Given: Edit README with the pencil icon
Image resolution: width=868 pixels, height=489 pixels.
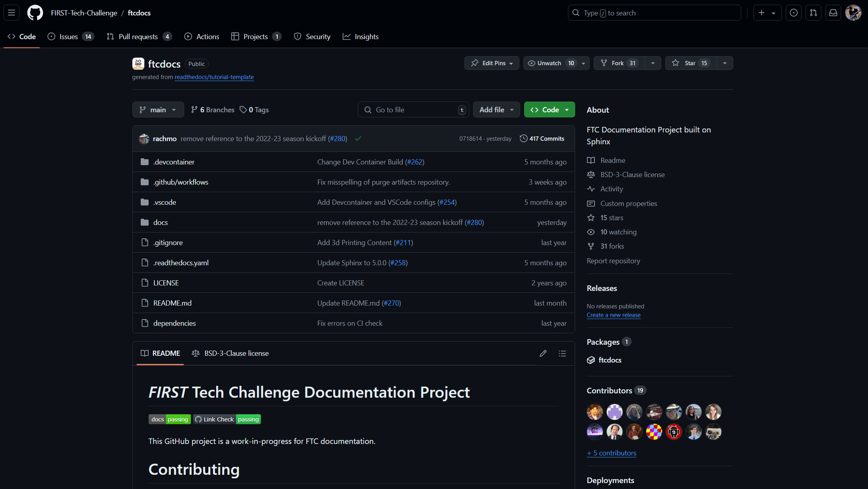Looking at the screenshot, I should [x=543, y=353].
